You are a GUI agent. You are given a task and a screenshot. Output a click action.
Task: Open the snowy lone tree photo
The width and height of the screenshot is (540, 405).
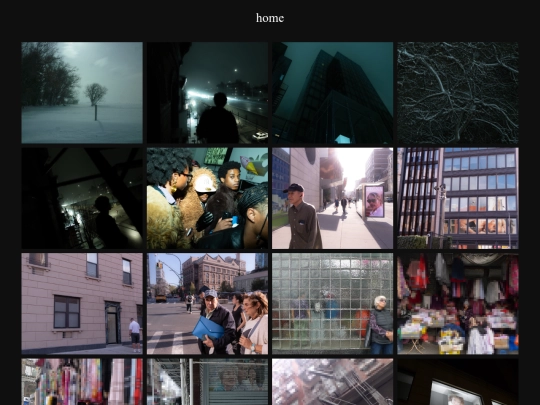(82, 93)
